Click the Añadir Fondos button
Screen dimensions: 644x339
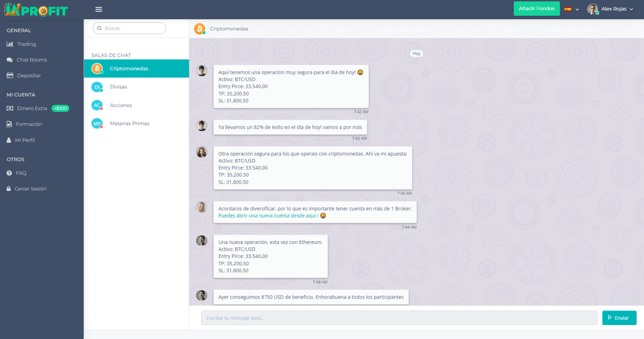point(536,9)
